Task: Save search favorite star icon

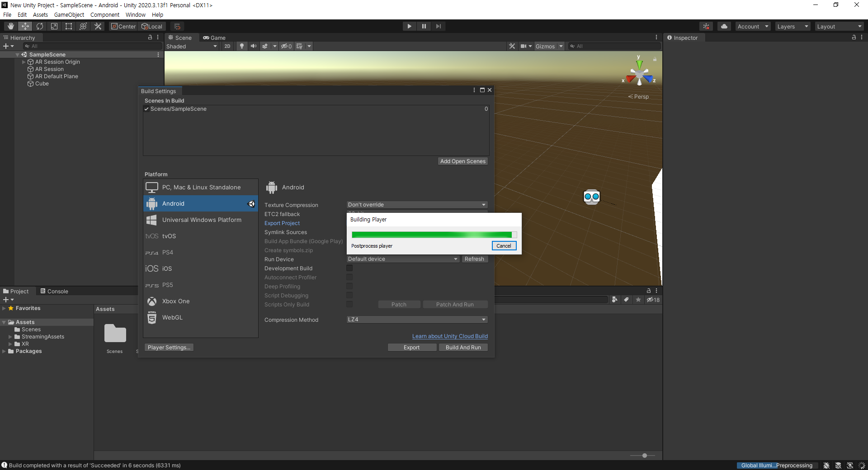Action: point(638,300)
